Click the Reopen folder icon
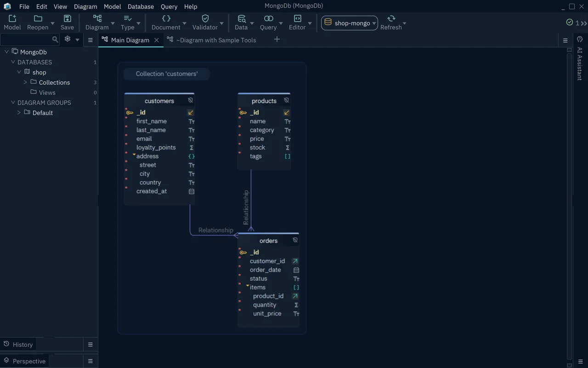Viewport: 588px width, 368px height. pyautogui.click(x=38, y=18)
